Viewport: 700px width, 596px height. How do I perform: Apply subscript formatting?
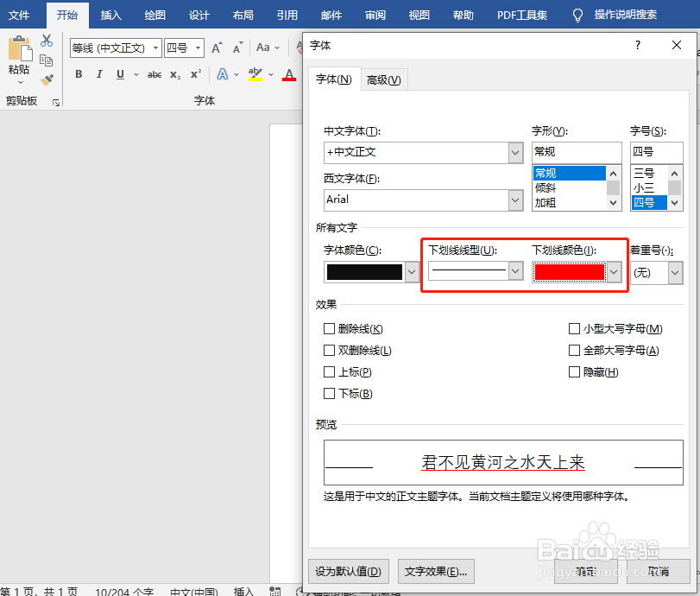[x=175, y=74]
